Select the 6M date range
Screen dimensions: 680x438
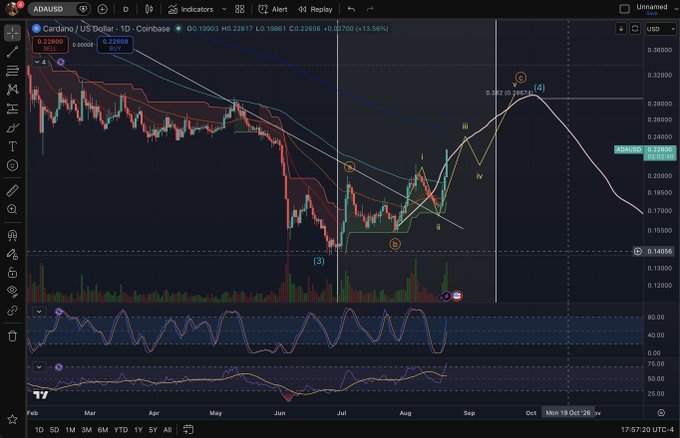103,430
